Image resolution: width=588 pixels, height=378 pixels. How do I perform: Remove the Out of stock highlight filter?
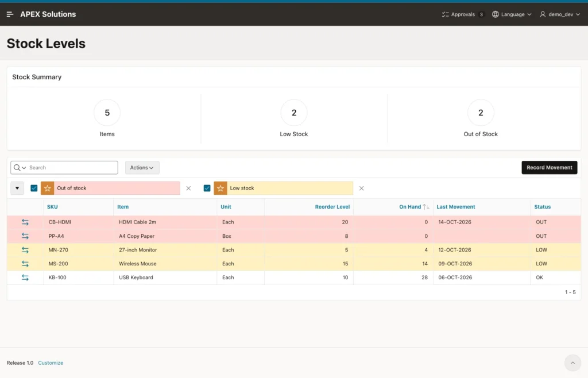(x=188, y=188)
